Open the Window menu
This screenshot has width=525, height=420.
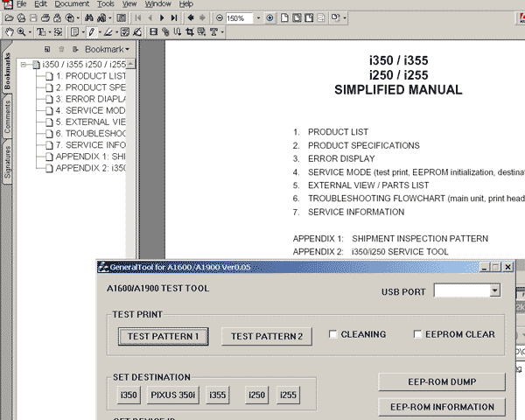[x=158, y=4]
